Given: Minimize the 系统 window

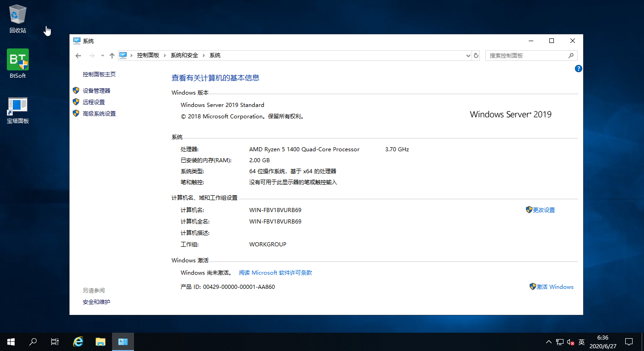Looking at the screenshot, I should 531,41.
